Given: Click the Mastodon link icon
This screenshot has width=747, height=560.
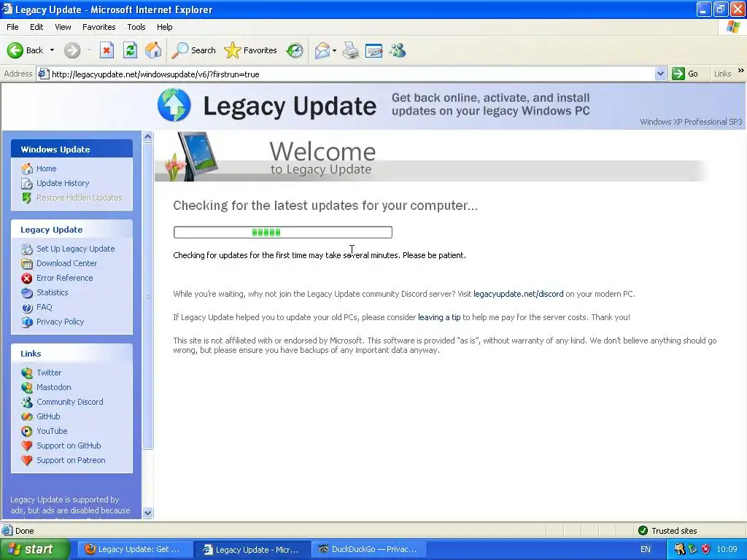Looking at the screenshot, I should (x=27, y=388).
